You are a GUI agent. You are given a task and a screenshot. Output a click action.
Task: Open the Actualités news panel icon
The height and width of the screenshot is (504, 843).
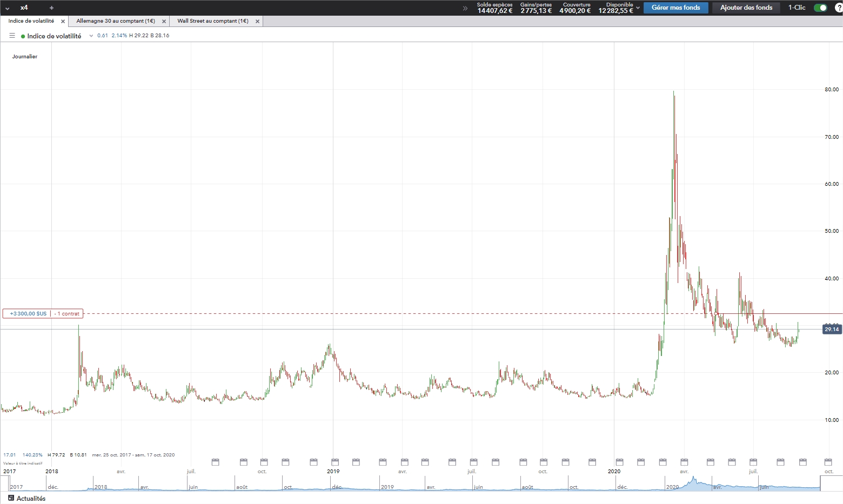(x=11, y=498)
